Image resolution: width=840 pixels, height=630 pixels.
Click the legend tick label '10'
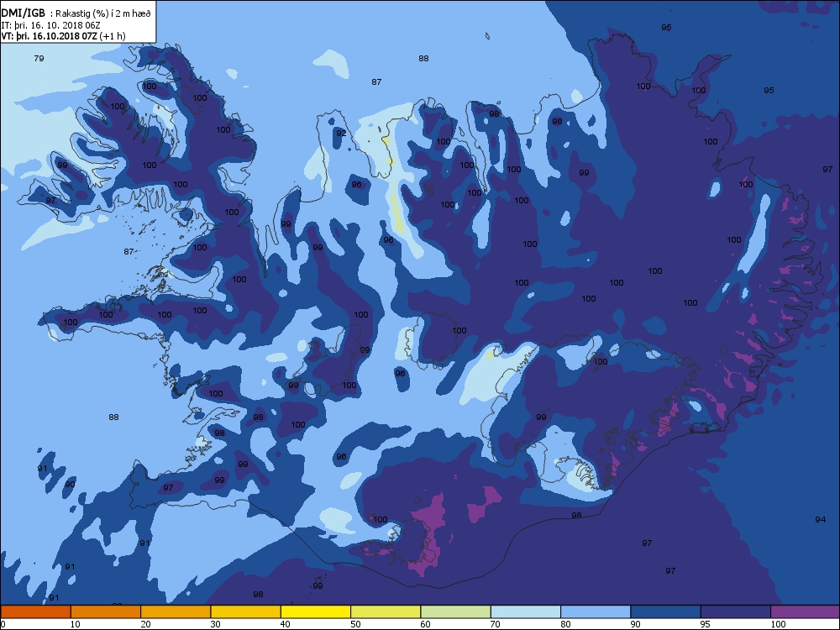click(x=75, y=624)
